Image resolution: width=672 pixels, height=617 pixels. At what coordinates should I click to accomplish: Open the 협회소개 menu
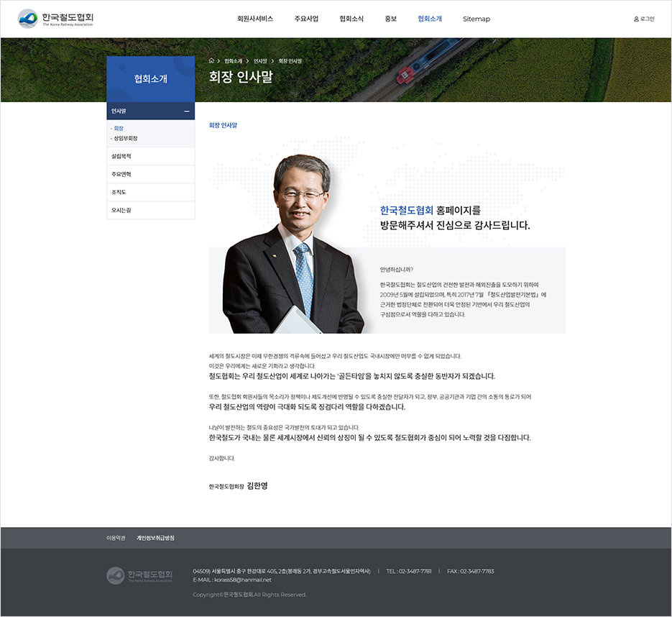[x=429, y=19]
